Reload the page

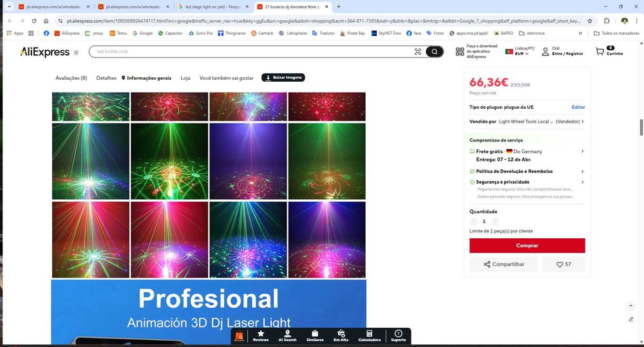pos(34,21)
